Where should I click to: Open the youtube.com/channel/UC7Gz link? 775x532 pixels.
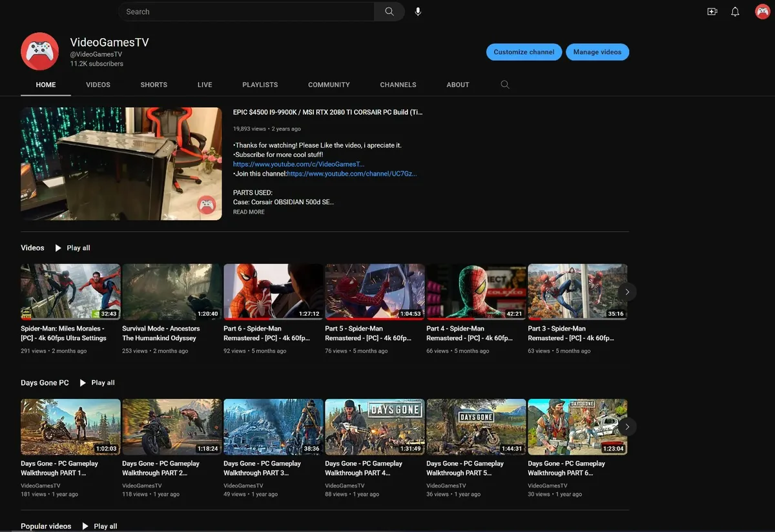352,174
